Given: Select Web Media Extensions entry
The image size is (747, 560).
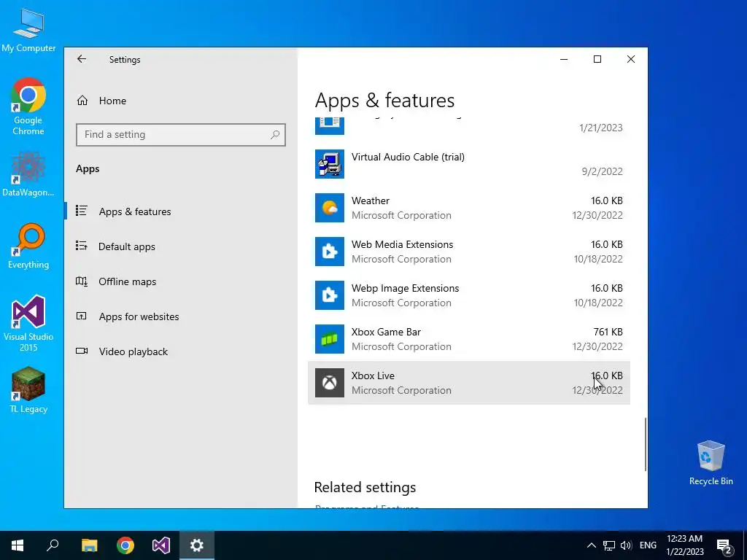Looking at the screenshot, I should 469,252.
